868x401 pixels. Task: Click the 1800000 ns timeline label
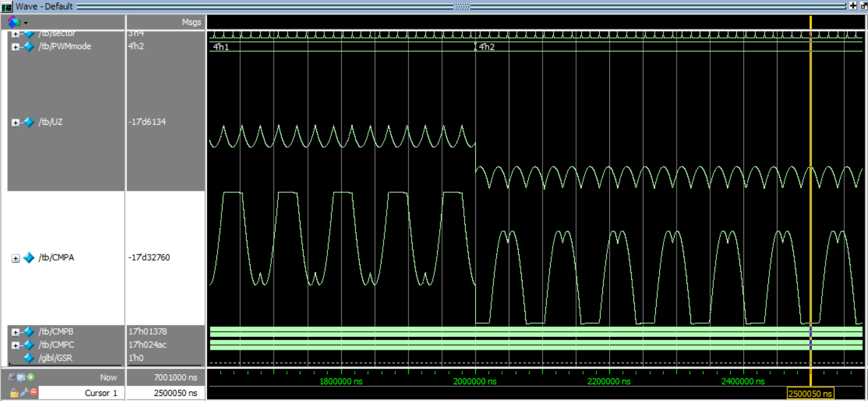(341, 381)
